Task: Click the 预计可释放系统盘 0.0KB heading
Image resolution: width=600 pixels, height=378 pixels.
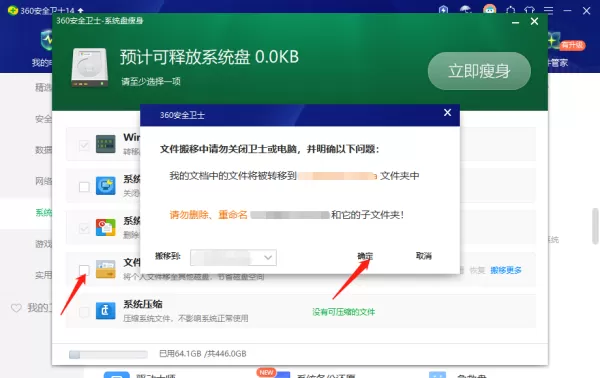Action: [x=209, y=57]
